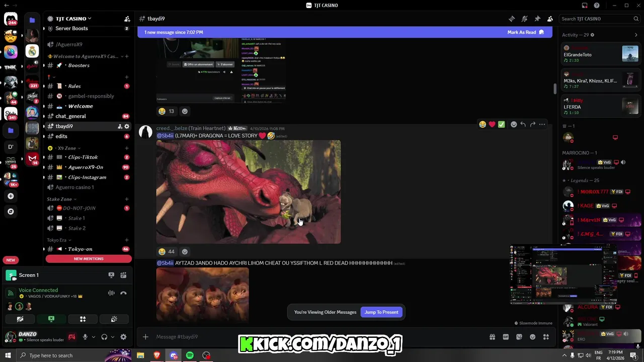The image size is (644, 362).
Task: Open pinned messages icon
Action: [537, 19]
